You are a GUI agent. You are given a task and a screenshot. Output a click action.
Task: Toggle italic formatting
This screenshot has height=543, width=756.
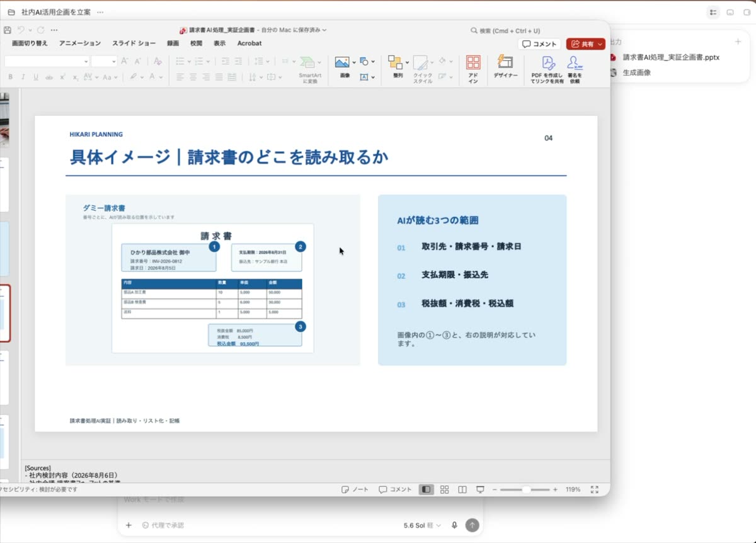pos(23,77)
